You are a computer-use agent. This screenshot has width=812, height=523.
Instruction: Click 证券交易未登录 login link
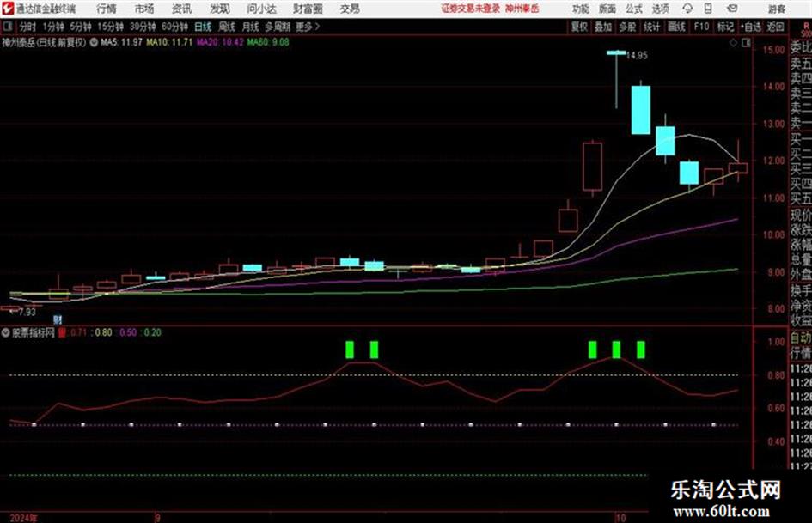point(471,9)
